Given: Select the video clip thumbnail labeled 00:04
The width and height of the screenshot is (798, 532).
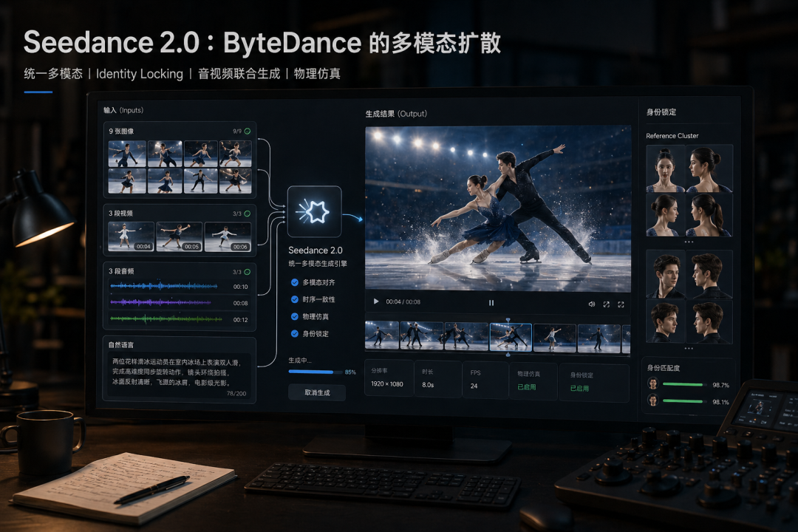Looking at the screenshot, I should pos(131,236).
